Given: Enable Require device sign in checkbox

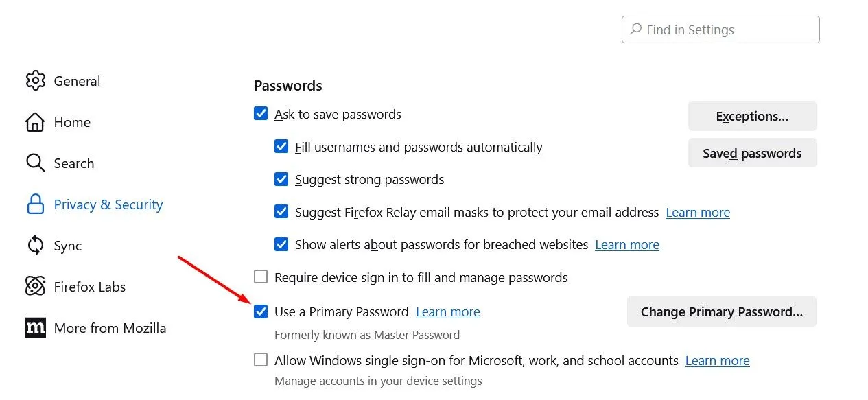Looking at the screenshot, I should point(261,277).
